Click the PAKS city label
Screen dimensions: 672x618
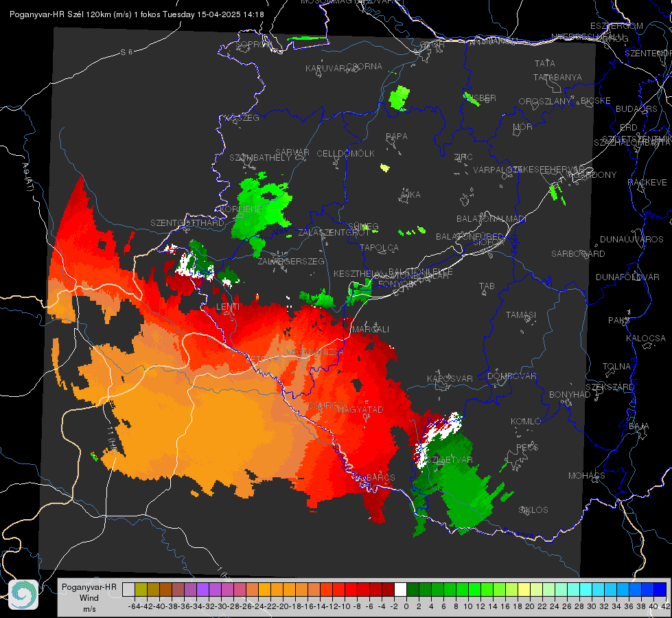click(619, 321)
